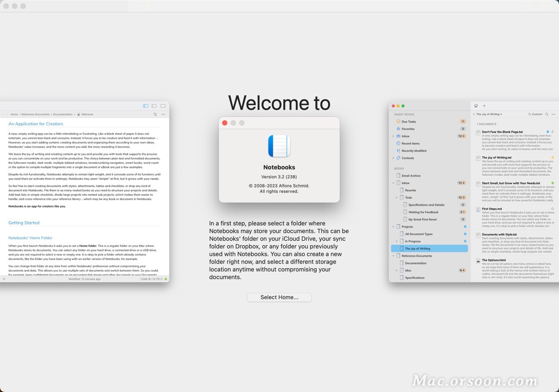Image resolution: width=559 pixels, height=392 pixels.
Task: Collapse the Reference Documents section
Action: coord(393,256)
